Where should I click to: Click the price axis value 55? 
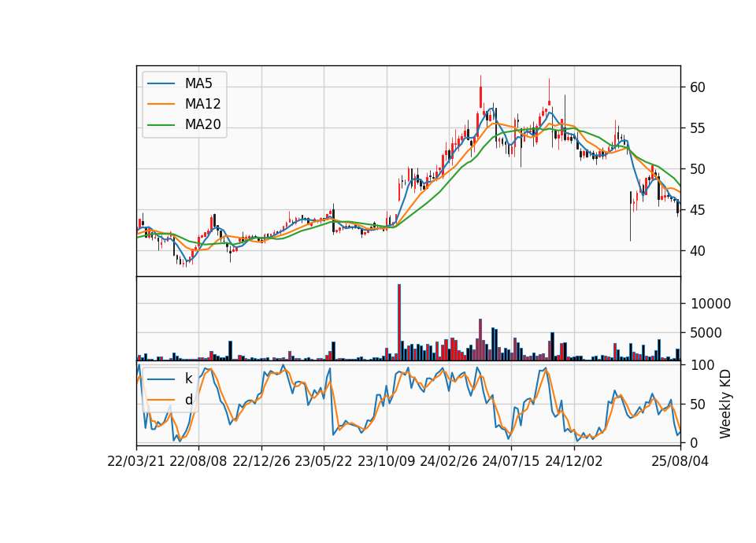coord(698,128)
